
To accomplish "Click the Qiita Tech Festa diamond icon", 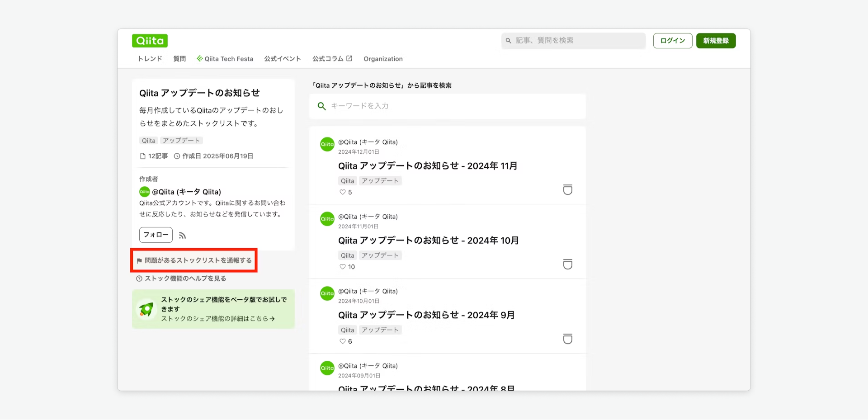I will pos(199,58).
